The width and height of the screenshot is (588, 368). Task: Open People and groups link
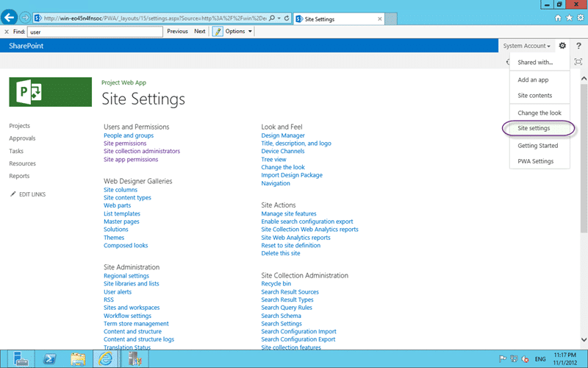tap(129, 135)
